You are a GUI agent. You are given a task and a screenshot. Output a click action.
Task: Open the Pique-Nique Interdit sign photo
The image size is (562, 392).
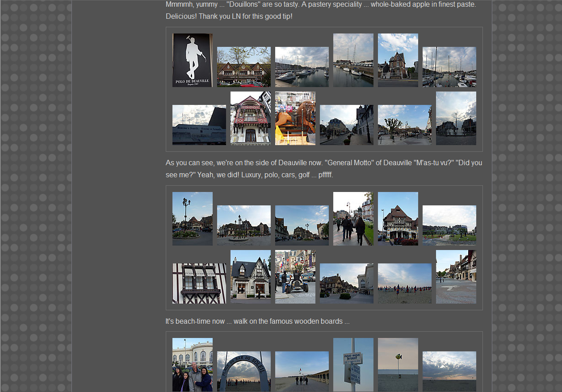coord(353,365)
